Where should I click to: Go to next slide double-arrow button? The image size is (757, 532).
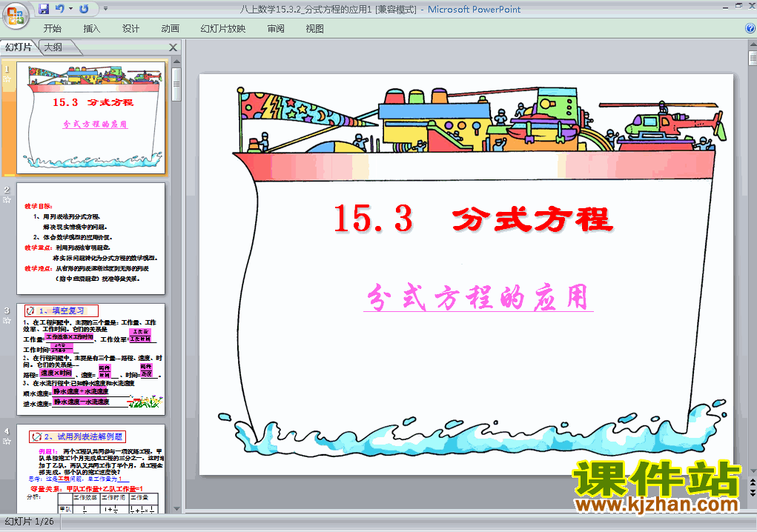(x=753, y=492)
